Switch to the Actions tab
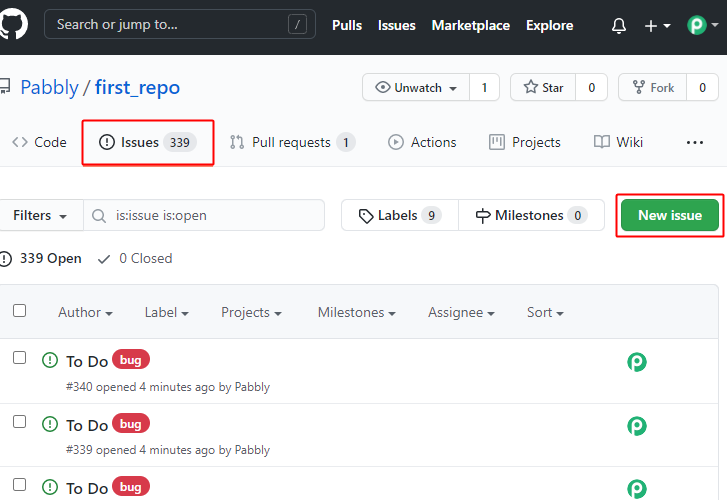The height and width of the screenshot is (500, 727). (422, 142)
